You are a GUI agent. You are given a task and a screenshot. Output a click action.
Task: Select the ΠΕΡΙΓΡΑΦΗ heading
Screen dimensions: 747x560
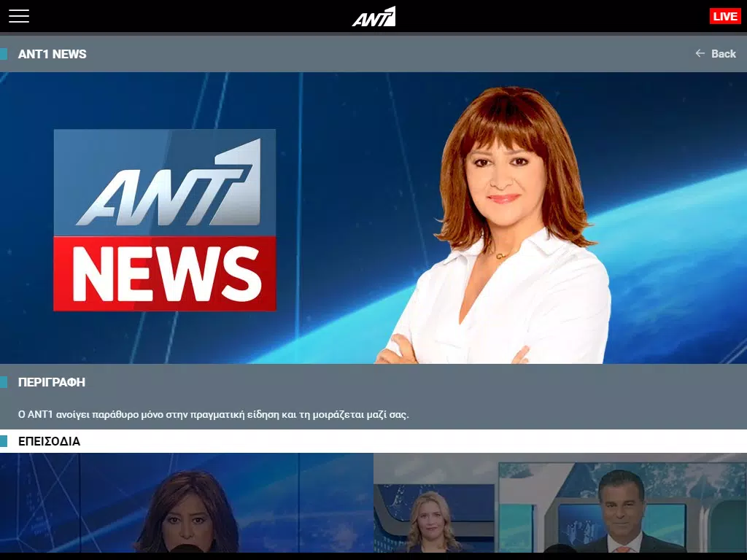pyautogui.click(x=52, y=382)
